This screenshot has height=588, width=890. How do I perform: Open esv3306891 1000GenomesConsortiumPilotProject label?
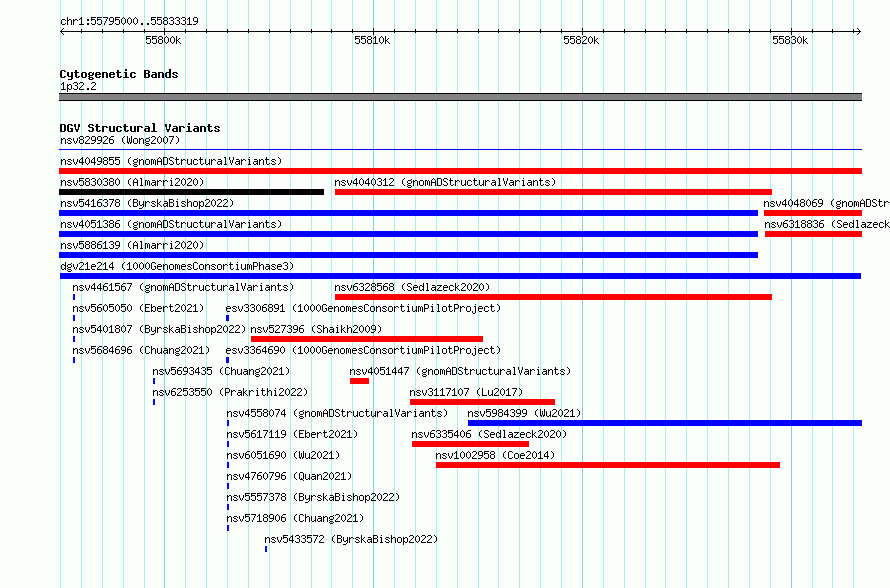[x=363, y=308]
